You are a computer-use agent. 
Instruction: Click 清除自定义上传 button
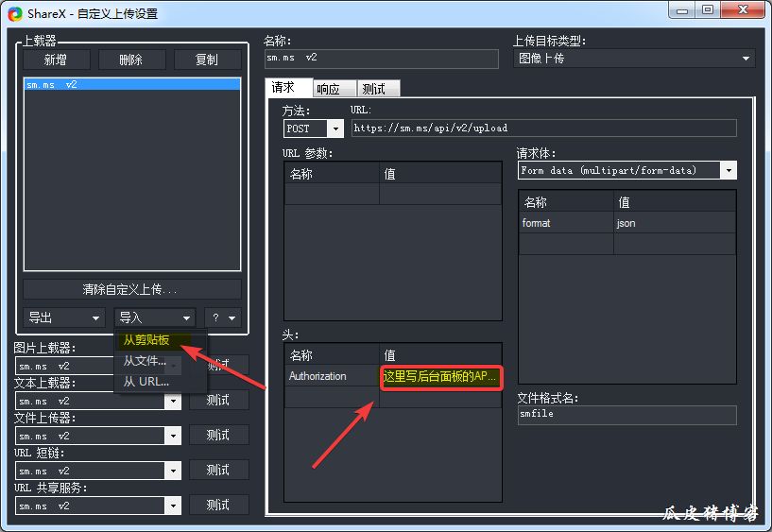pyautogui.click(x=131, y=289)
